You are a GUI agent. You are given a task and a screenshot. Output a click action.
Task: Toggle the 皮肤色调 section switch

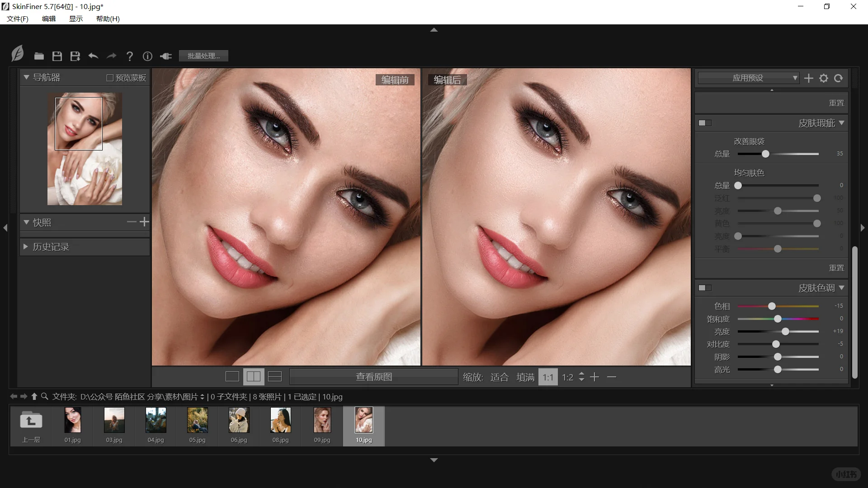705,288
